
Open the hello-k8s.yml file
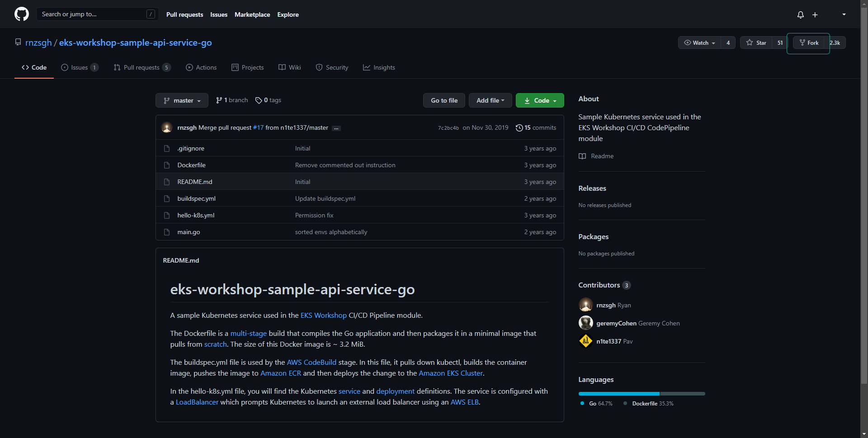click(x=196, y=215)
